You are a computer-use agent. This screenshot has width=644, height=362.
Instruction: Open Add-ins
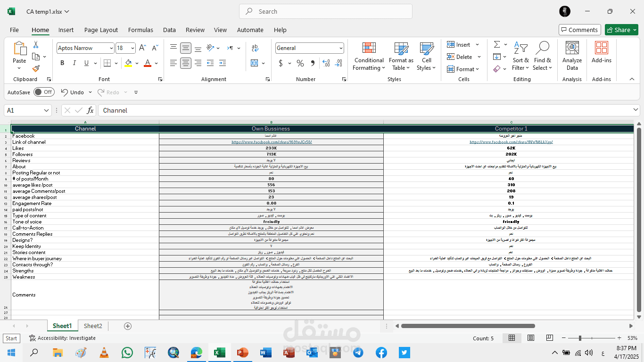(x=602, y=52)
